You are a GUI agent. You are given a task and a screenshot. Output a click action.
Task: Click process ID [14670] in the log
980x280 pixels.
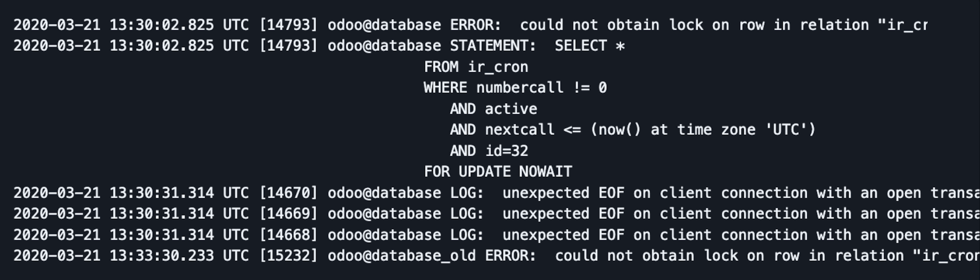click(288, 193)
